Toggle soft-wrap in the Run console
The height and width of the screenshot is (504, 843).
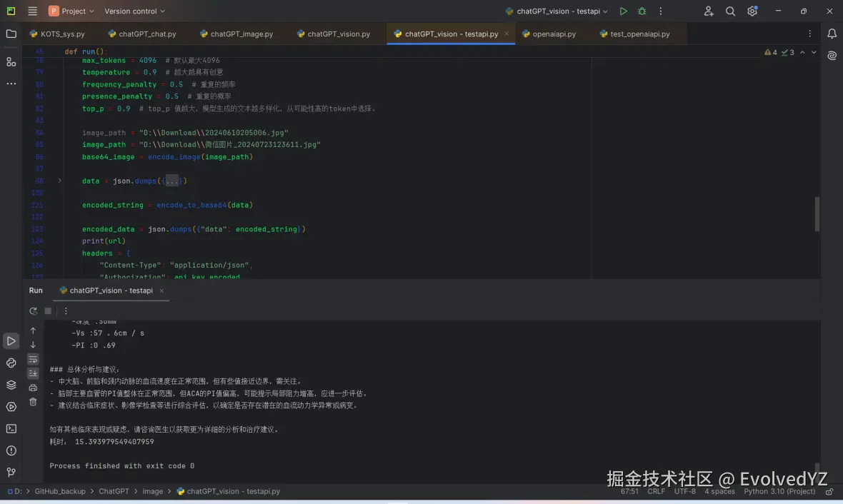(x=33, y=359)
